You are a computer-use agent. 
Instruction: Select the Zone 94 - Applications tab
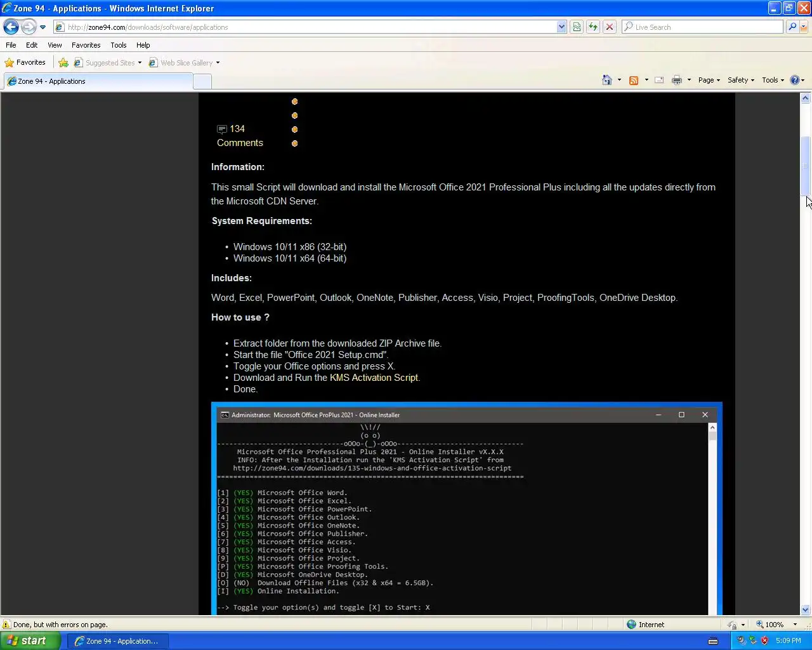click(98, 81)
